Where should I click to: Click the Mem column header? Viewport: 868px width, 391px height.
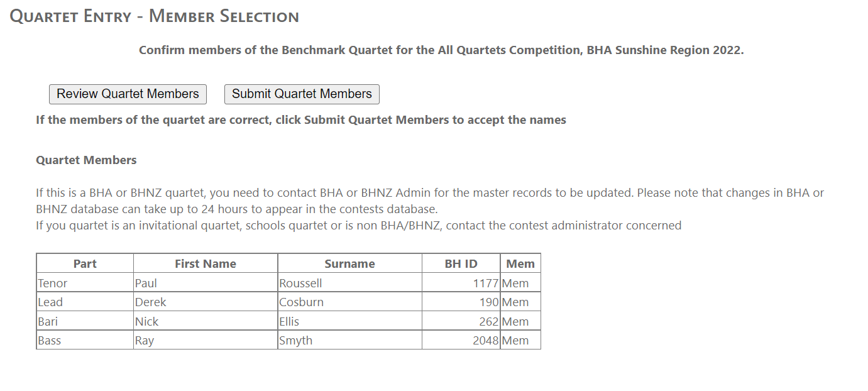tap(520, 264)
